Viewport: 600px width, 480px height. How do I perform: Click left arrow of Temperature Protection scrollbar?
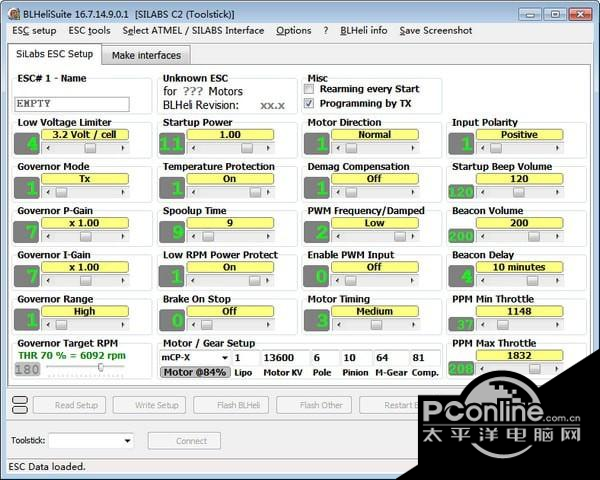(193, 192)
